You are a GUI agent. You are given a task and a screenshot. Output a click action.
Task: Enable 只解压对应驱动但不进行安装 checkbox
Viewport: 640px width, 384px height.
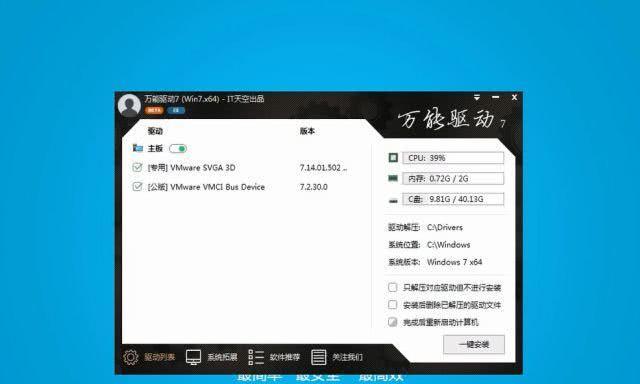[393, 287]
